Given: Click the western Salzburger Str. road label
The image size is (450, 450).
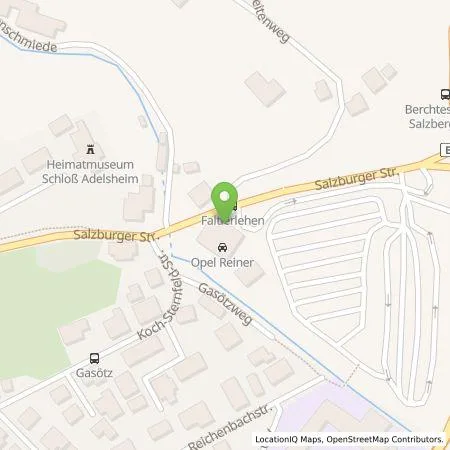Looking at the screenshot, I should click(116, 235).
